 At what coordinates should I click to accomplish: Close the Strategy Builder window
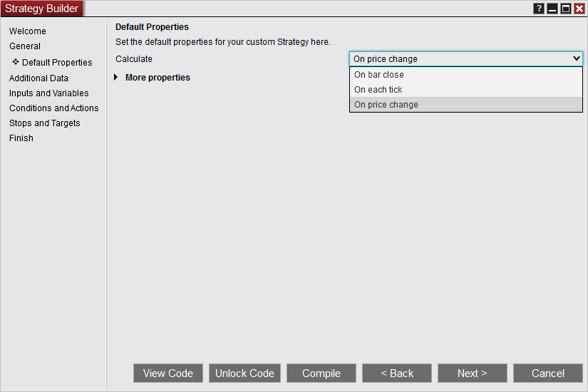click(579, 9)
